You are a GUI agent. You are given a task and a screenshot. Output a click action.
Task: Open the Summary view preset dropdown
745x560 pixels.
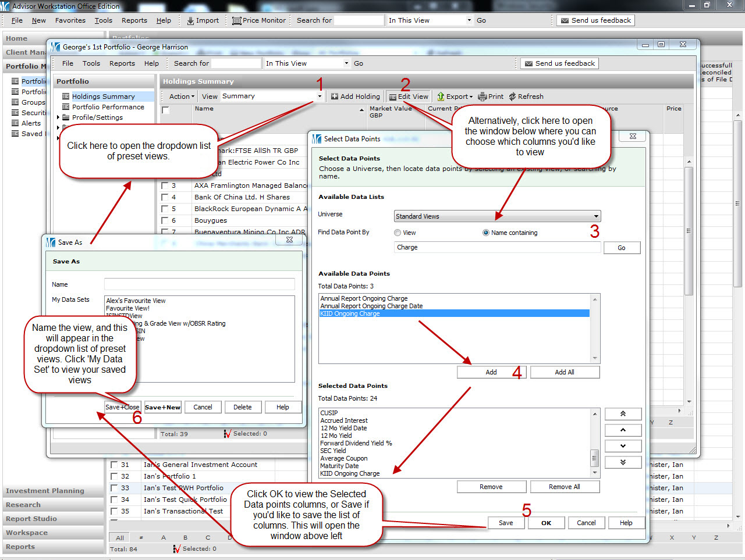click(x=320, y=97)
